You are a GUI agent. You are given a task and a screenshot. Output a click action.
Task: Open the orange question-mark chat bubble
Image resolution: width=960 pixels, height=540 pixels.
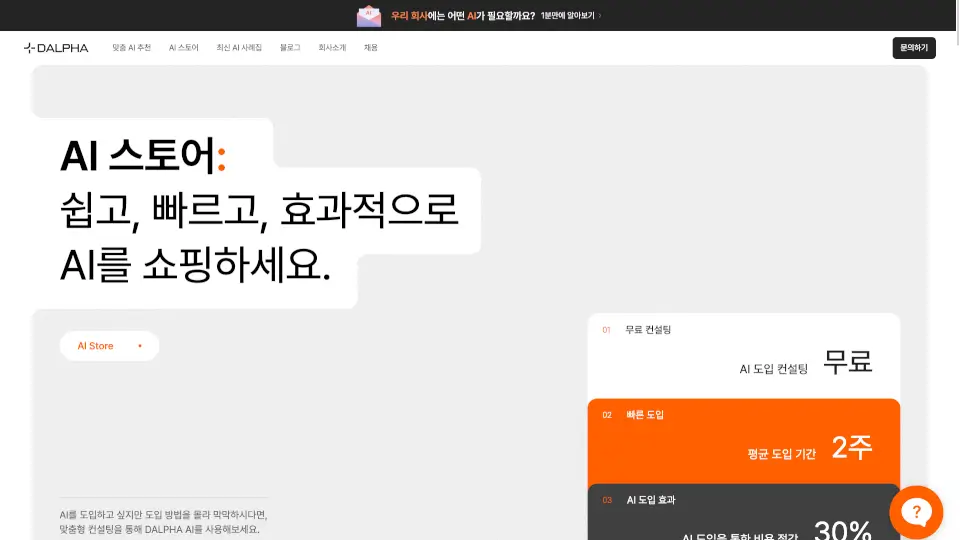(916, 512)
